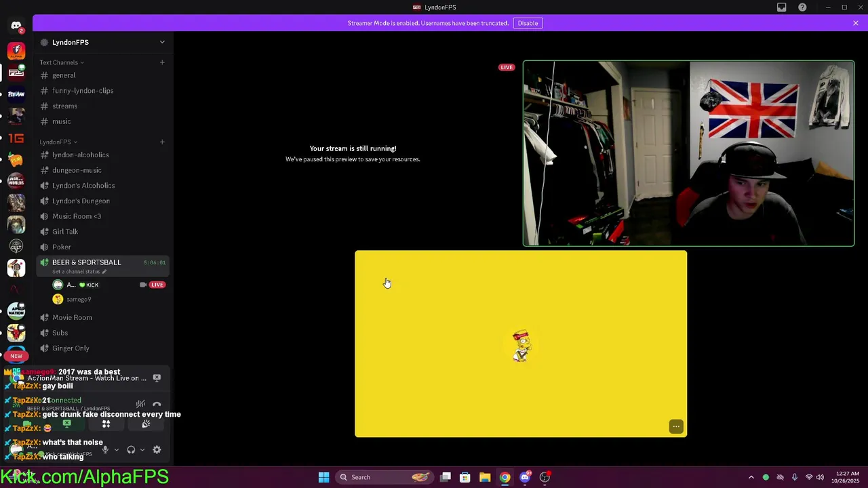Open the 1G server icon
This screenshot has width=868, height=488.
point(16,138)
